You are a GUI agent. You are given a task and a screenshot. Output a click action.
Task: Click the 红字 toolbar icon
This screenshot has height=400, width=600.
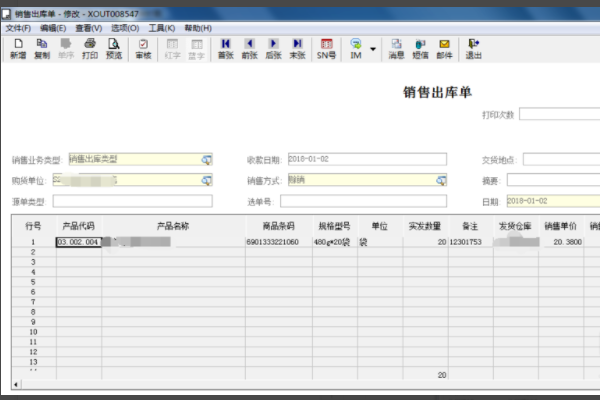[x=172, y=49]
